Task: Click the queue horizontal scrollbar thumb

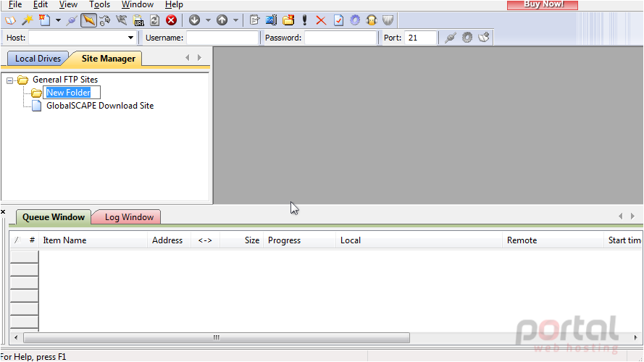Action: click(217, 338)
